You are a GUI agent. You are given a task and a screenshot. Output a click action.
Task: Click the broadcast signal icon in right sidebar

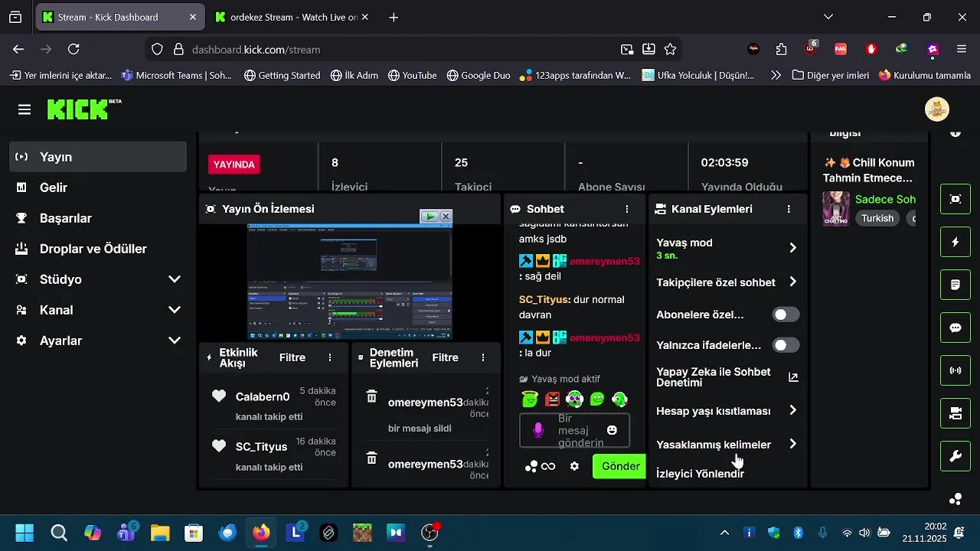coord(955,370)
